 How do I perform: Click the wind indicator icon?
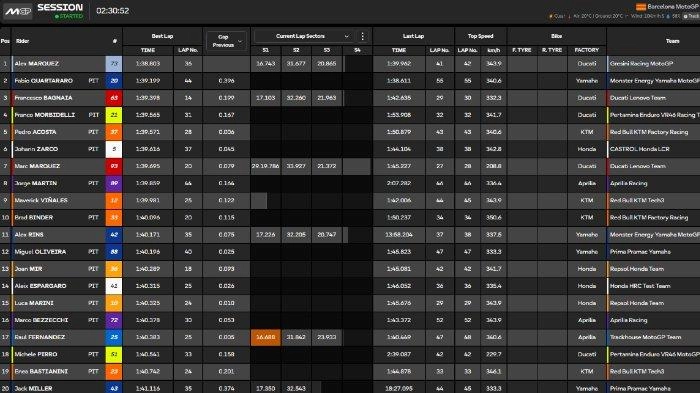[626, 17]
